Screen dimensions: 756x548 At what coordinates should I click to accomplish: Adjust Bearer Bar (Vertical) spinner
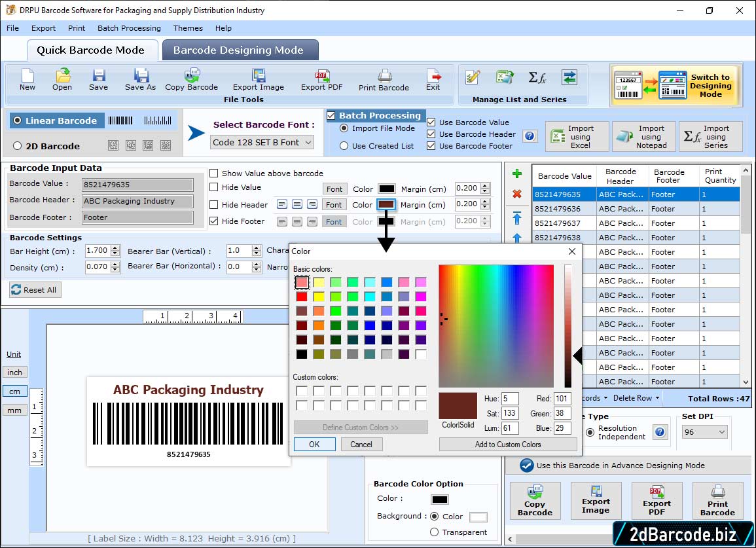click(x=257, y=251)
